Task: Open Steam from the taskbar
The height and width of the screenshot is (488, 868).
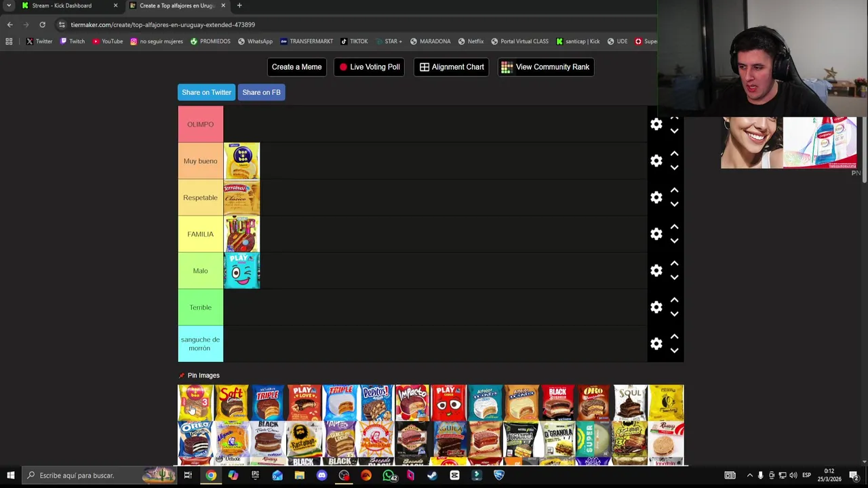Action: [432, 475]
